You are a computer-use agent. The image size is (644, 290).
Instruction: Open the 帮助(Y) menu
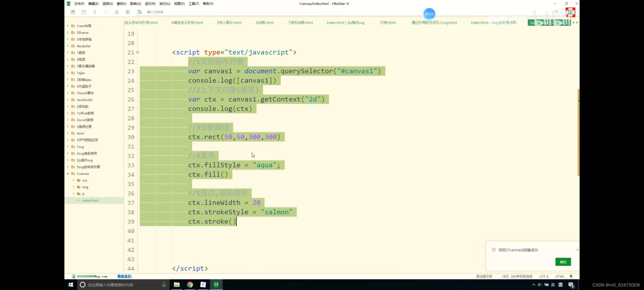(208, 4)
